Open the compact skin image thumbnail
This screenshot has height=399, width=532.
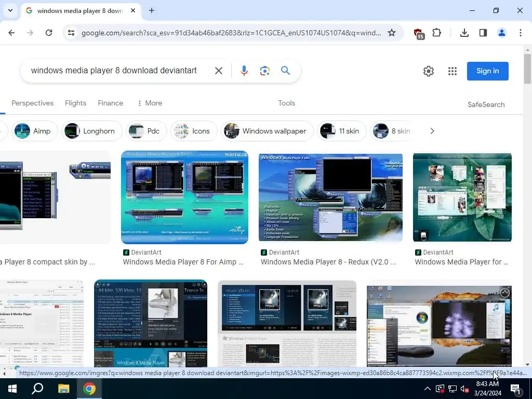click(x=55, y=197)
